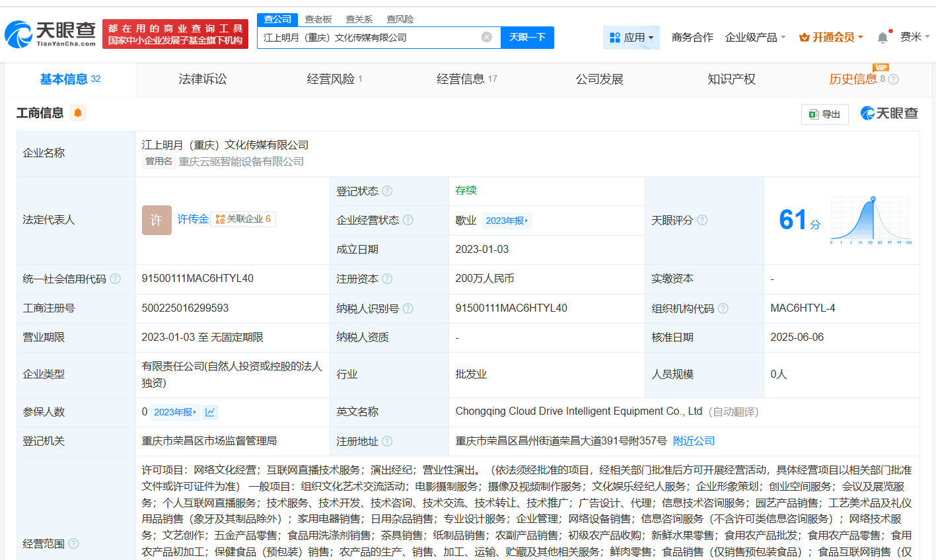Open legal representative 许传金 link
Image resolution: width=936 pixels, height=560 pixels.
click(193, 219)
